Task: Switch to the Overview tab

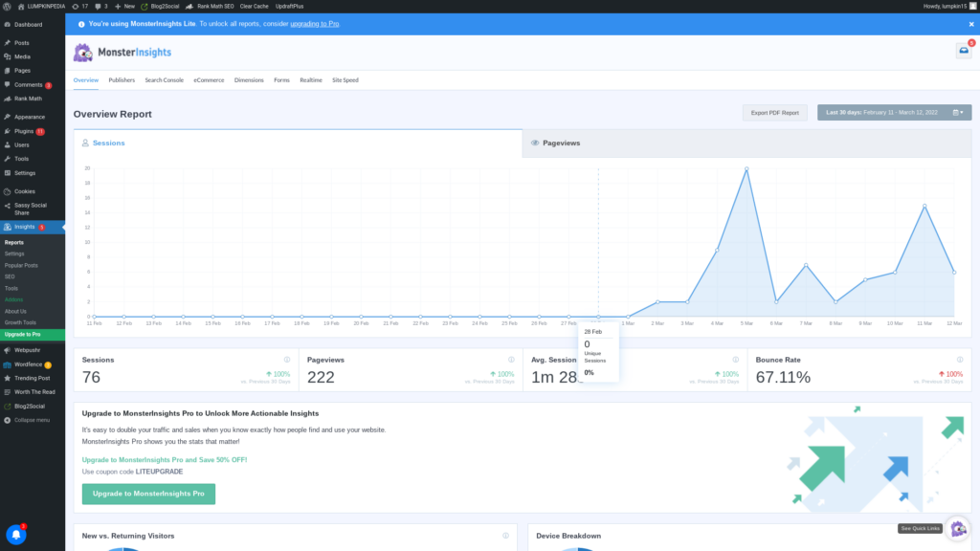Action: [85, 80]
